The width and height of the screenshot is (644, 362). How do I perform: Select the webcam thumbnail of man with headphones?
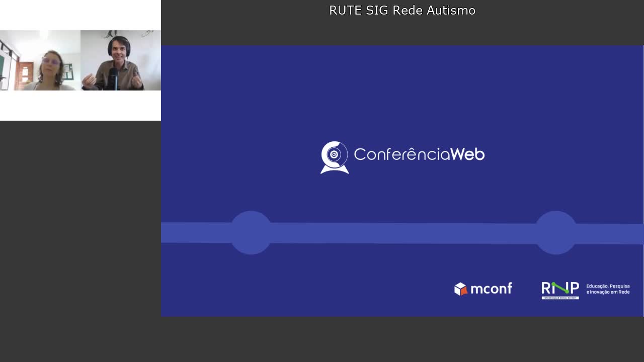point(121,60)
